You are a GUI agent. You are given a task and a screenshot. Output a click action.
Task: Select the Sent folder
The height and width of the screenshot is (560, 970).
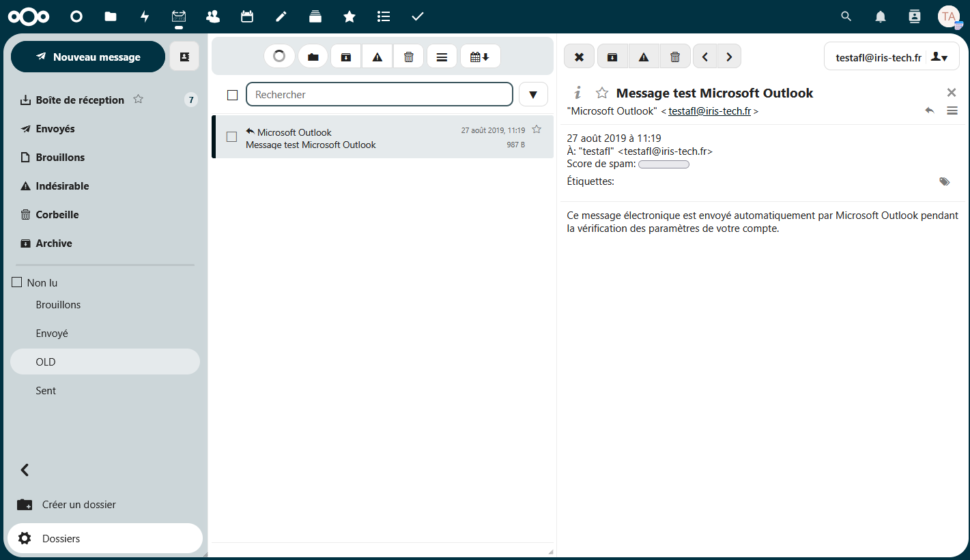pos(105,390)
